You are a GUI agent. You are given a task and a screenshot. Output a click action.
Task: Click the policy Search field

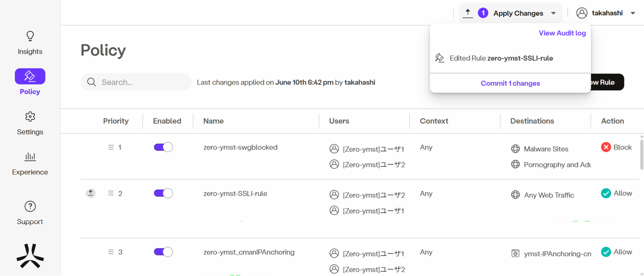137,82
